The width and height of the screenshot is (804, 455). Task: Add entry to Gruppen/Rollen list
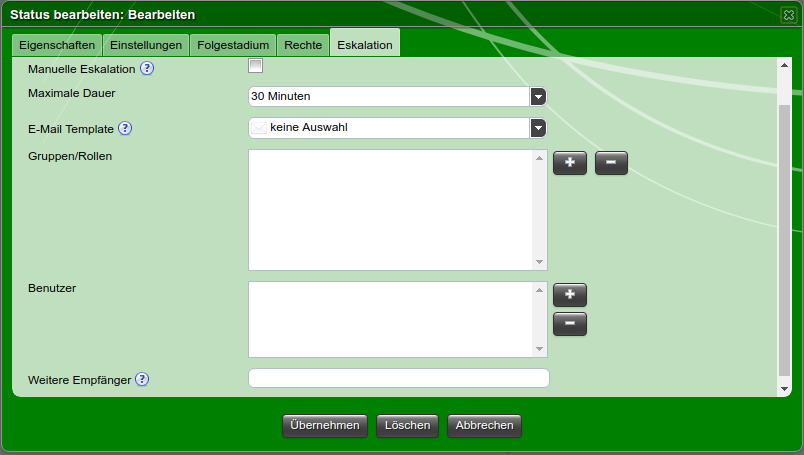tap(570, 163)
